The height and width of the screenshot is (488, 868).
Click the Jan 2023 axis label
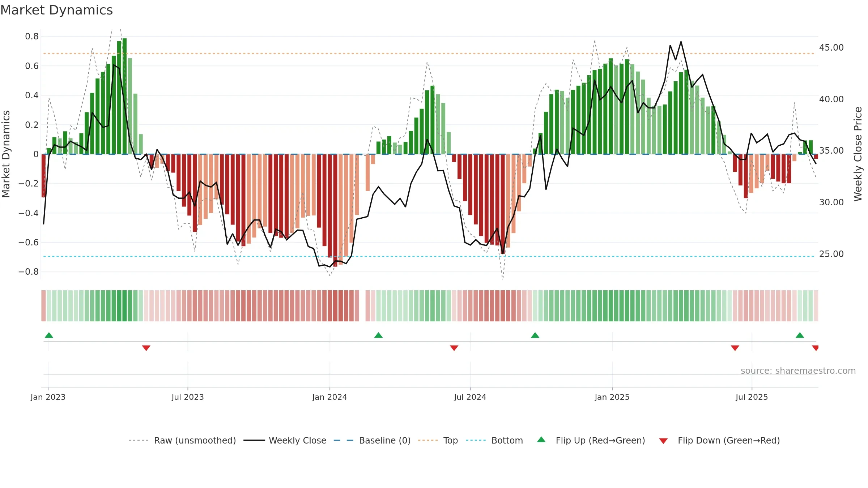coord(48,397)
